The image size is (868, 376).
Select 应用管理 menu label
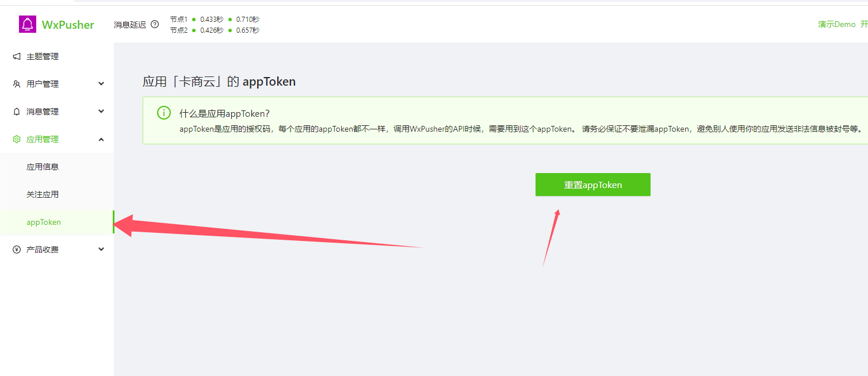(43, 139)
